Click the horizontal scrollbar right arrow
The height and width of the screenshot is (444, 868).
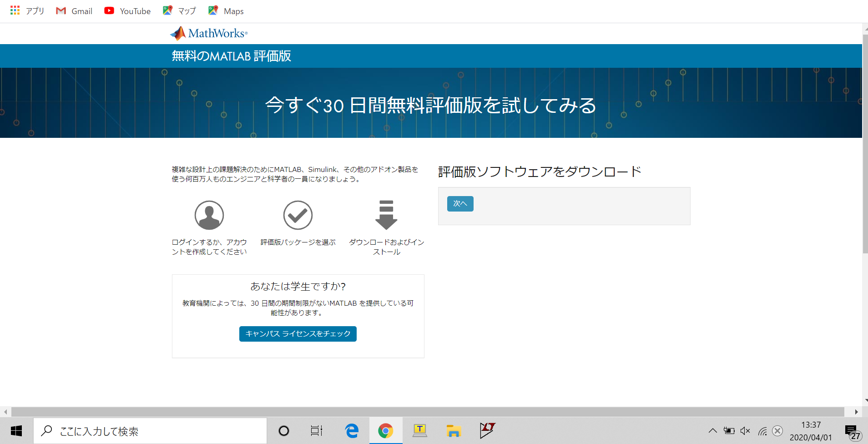[856, 412]
